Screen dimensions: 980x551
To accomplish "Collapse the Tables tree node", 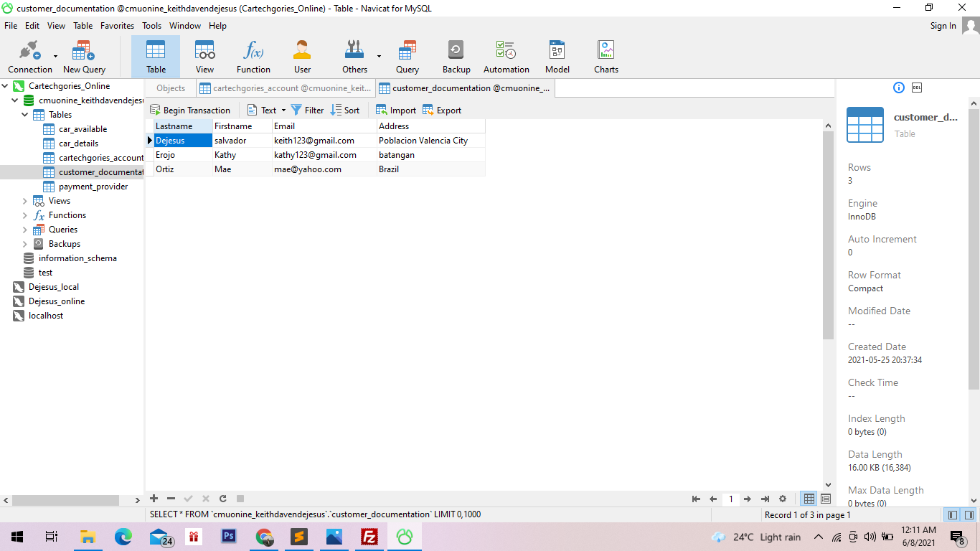I will point(25,115).
